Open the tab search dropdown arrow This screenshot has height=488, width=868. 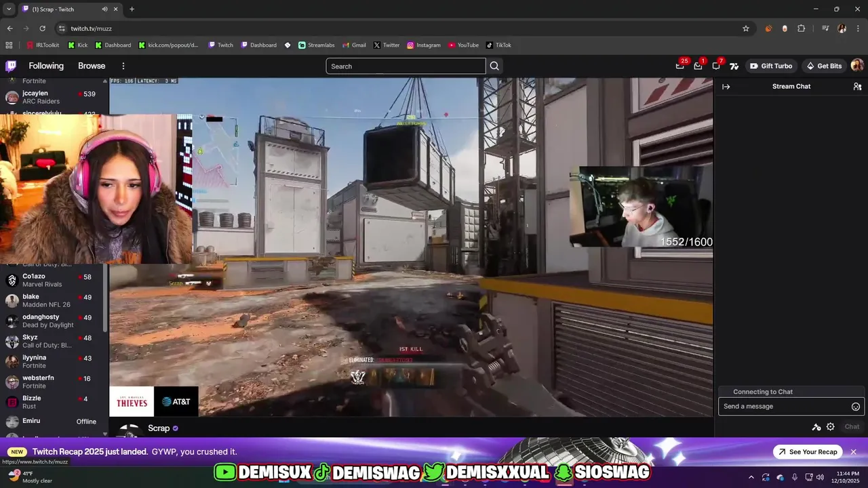click(x=9, y=9)
